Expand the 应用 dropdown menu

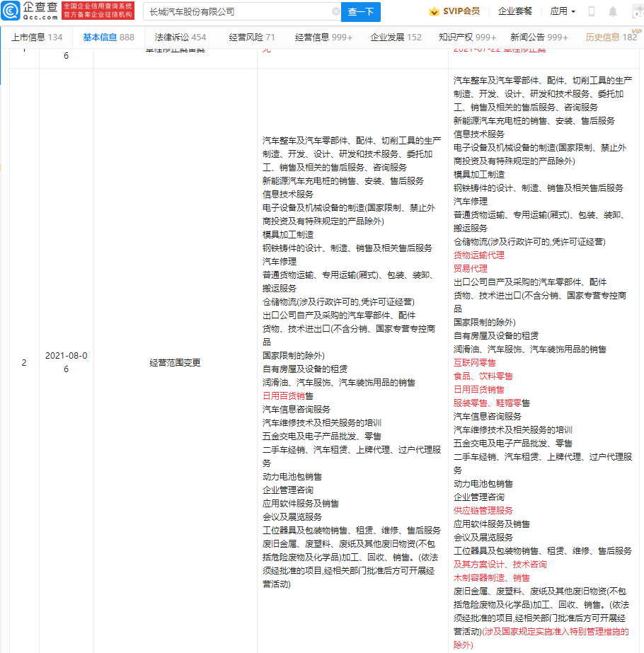click(x=563, y=11)
